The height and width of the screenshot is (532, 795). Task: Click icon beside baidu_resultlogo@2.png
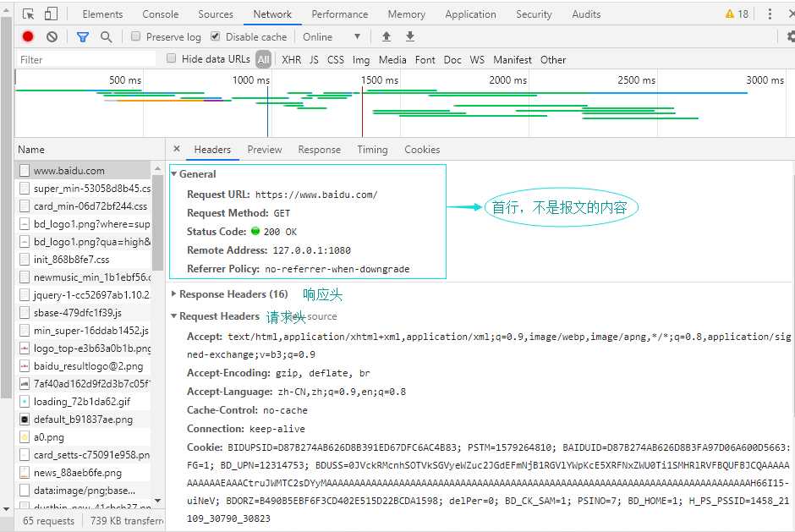[x=25, y=365]
